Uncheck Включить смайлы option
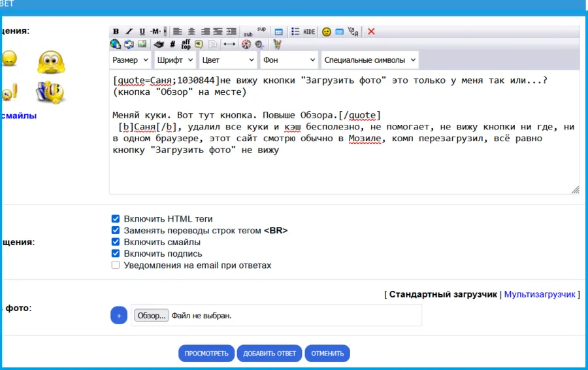The image size is (588, 370). [116, 242]
